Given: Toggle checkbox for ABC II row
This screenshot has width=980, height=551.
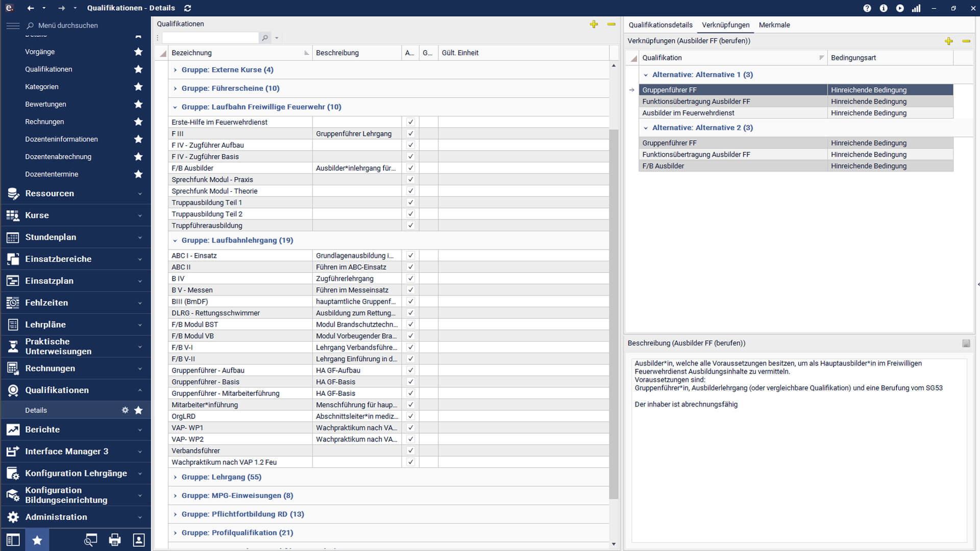Looking at the screenshot, I should (x=410, y=267).
